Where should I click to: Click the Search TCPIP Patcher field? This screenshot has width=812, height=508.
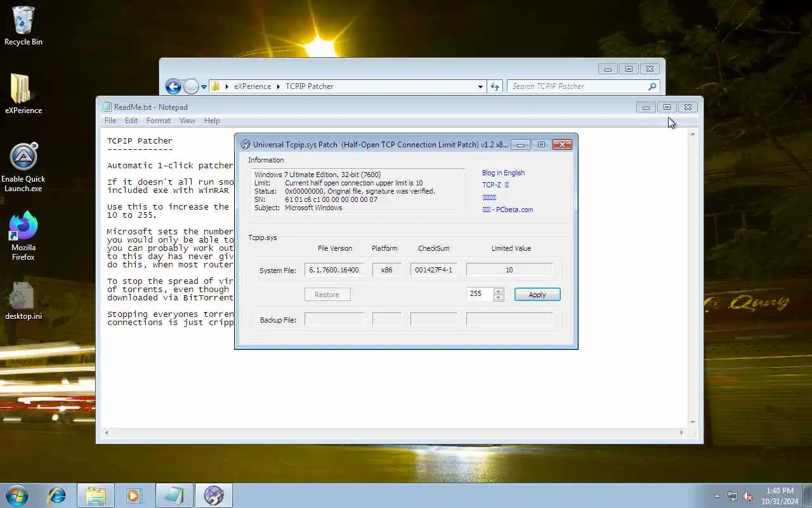coord(577,86)
